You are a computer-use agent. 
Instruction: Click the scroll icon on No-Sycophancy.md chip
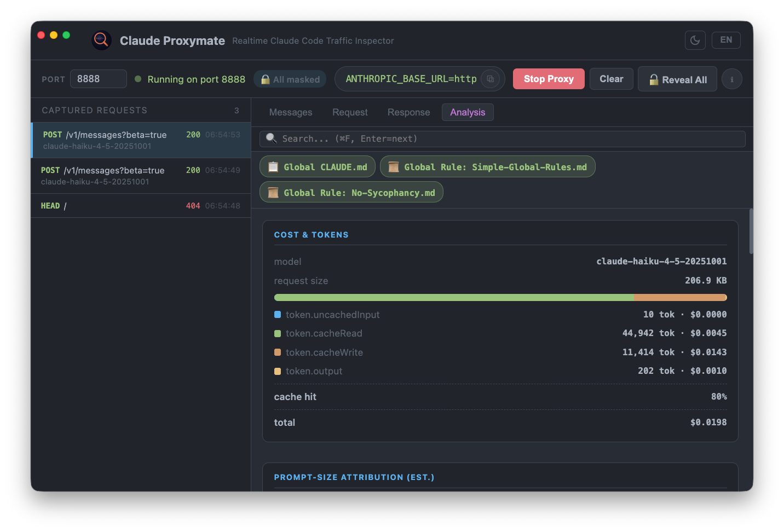coord(273,193)
